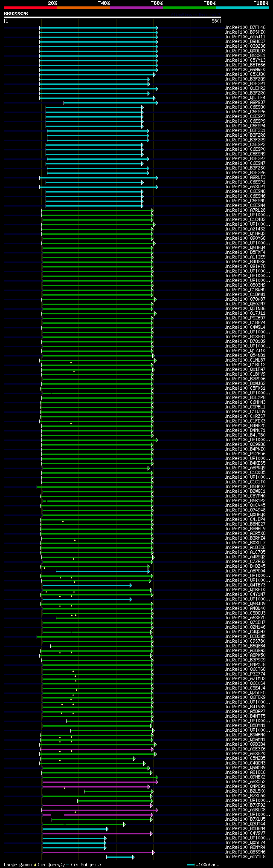This screenshot has height=868, width=273.
Task: Select the label UniRef100_A7RL28
Action: pyautogui.click(x=245, y=210)
